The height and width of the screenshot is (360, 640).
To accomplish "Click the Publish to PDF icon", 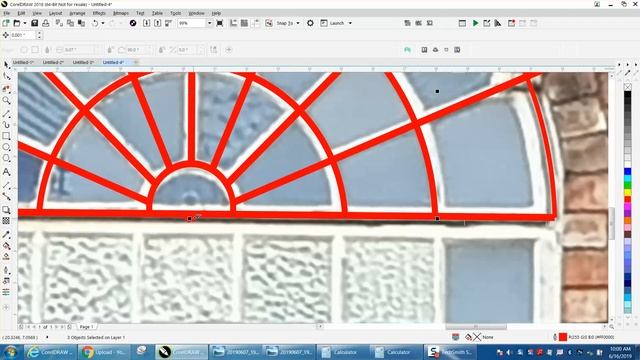I will coord(169,23).
